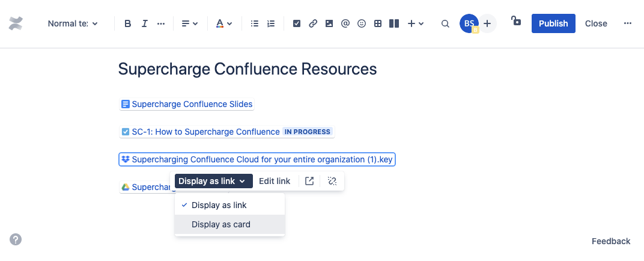Publish the page
The image size is (644, 261).
pyautogui.click(x=553, y=23)
